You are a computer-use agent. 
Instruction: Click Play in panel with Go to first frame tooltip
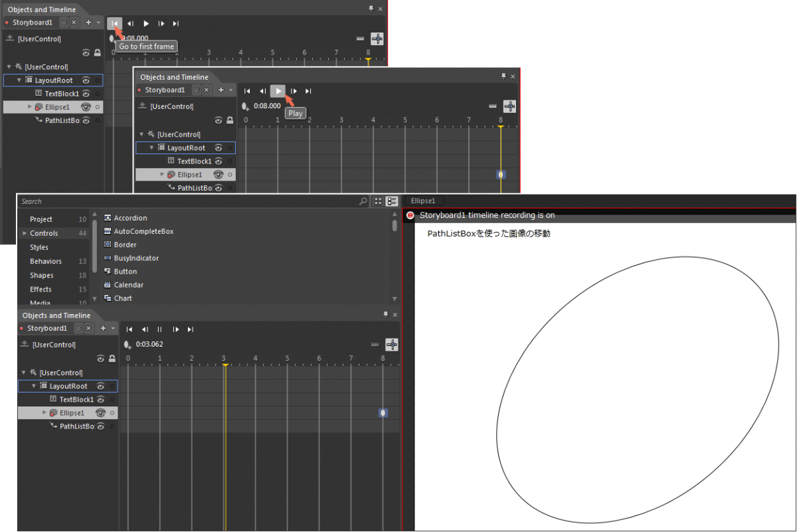click(x=146, y=23)
